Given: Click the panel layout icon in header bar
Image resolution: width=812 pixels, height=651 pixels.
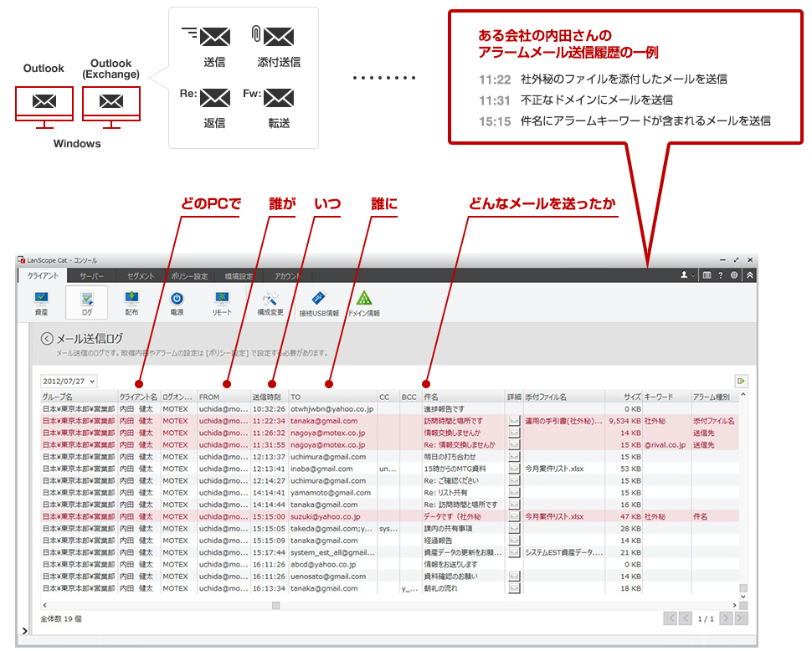Looking at the screenshot, I should click(707, 275).
